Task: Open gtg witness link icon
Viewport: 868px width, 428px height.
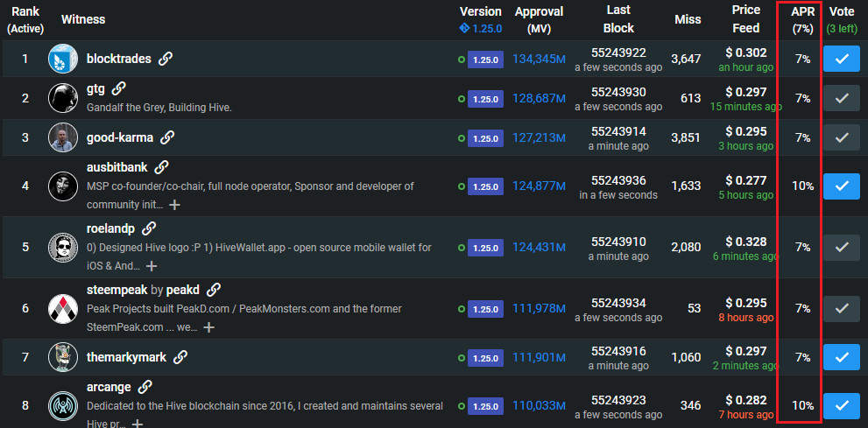Action: [118, 88]
